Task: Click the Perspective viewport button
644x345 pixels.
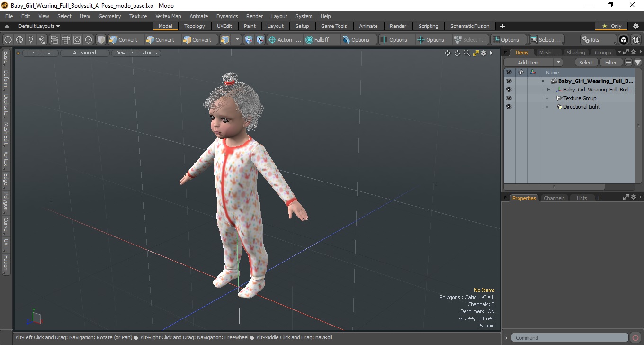Action: 40,53
